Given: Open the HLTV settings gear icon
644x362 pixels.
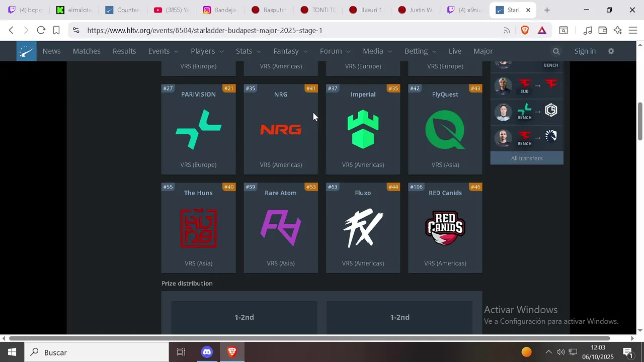Looking at the screenshot, I should (x=611, y=51).
